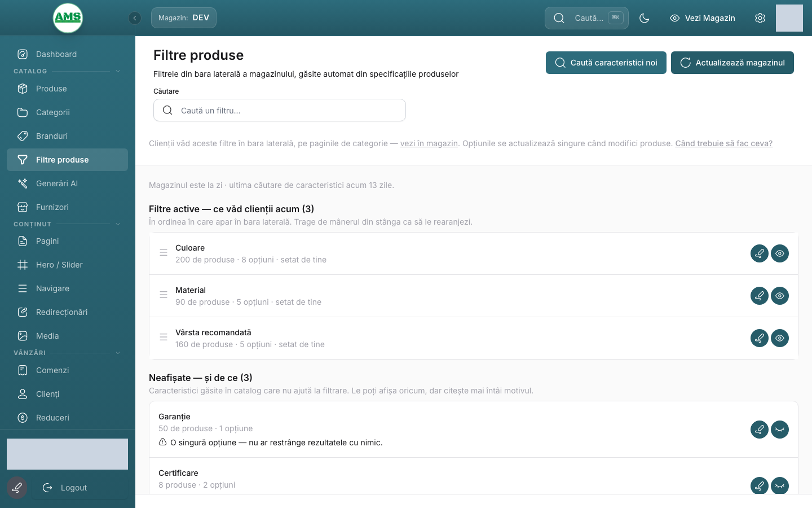Show the Certificare filter with closed-eye icon
The image size is (812, 508).
click(x=780, y=486)
